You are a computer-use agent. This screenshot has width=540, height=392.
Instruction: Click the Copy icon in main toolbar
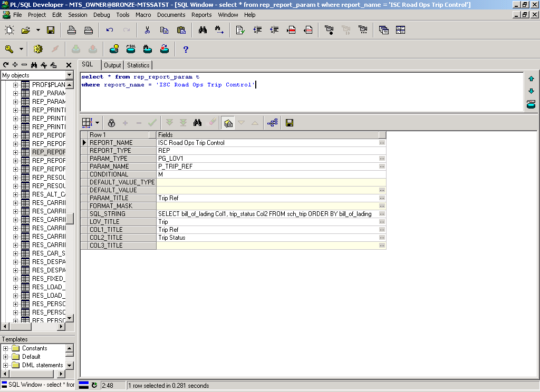(165, 30)
